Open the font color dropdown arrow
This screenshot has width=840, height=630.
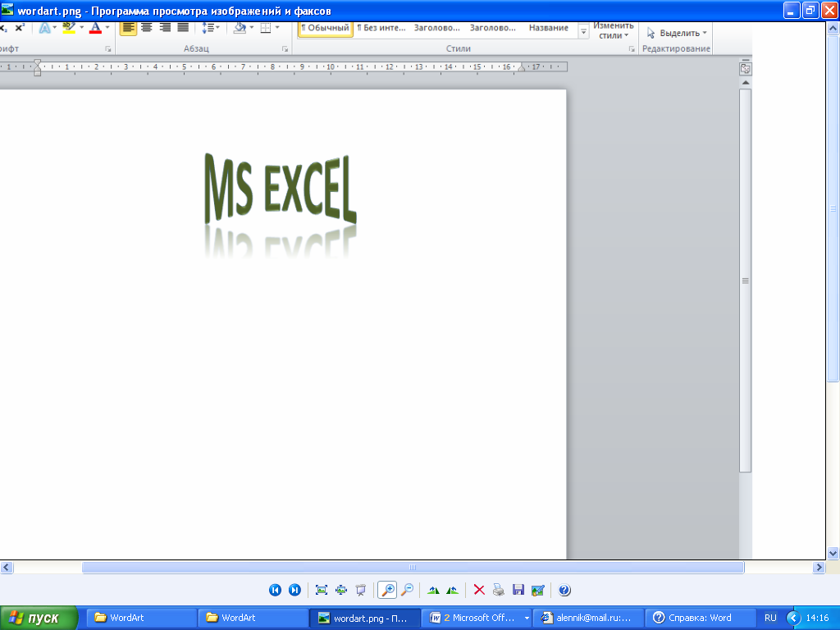(x=107, y=28)
